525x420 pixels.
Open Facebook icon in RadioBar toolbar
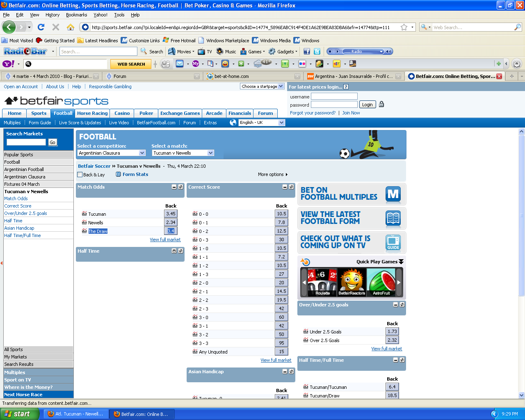[x=307, y=52]
